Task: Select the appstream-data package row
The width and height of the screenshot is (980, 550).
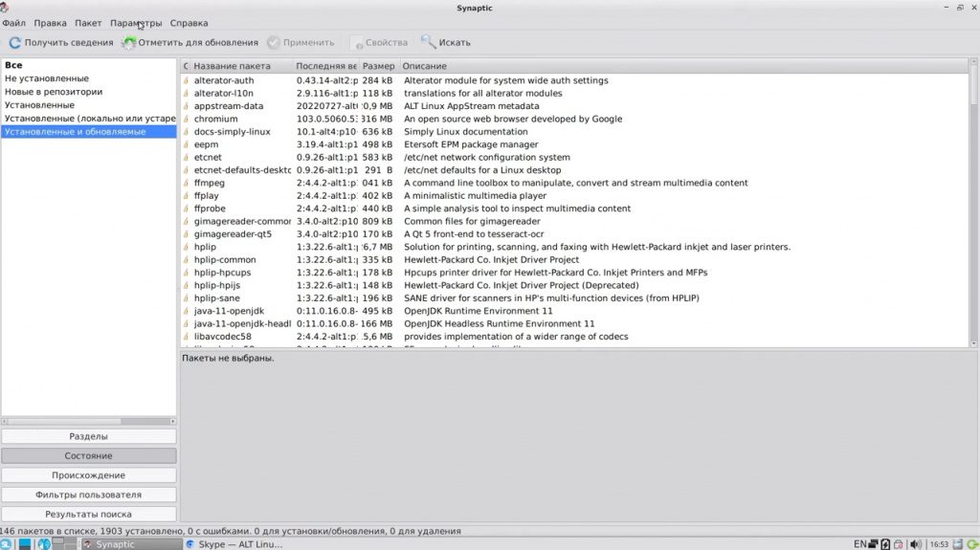Action: point(574,106)
